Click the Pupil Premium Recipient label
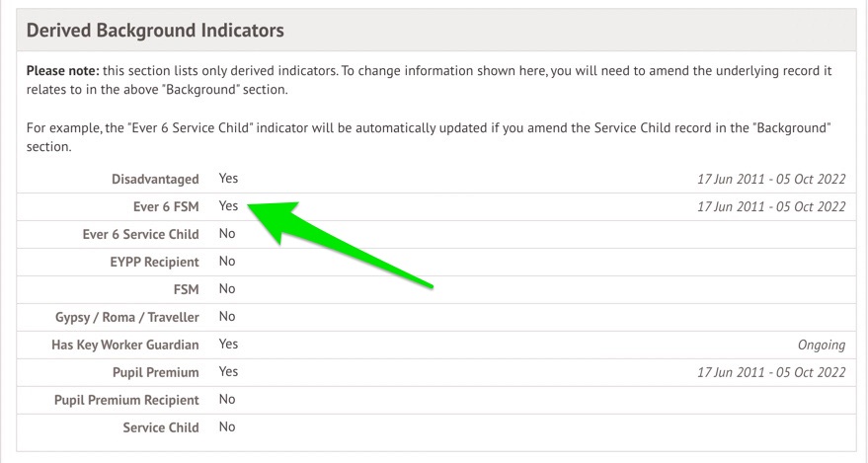This screenshot has height=463, width=868. click(126, 401)
